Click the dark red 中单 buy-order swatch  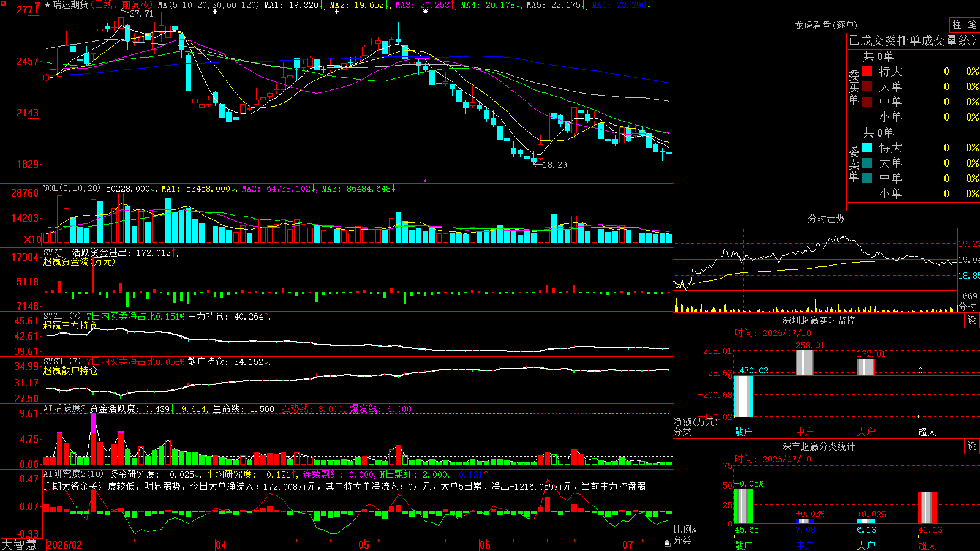[867, 102]
